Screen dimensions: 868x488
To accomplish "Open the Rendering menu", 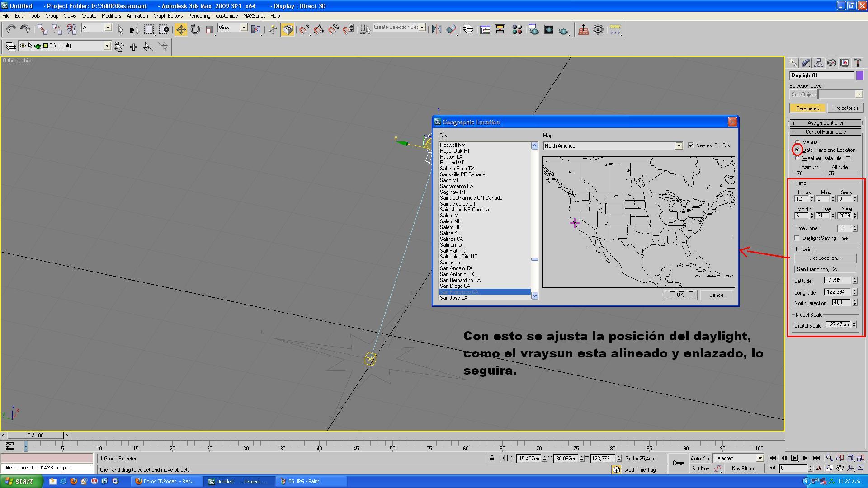I will pos(199,16).
